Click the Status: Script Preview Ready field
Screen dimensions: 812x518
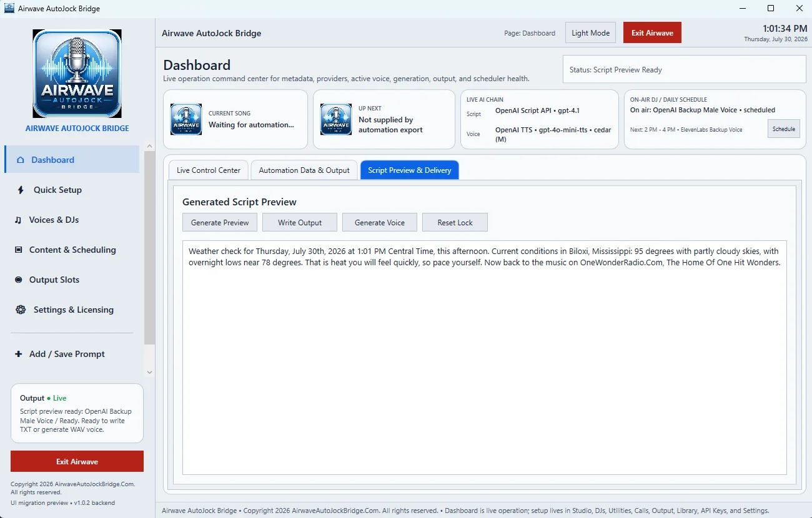pos(684,70)
